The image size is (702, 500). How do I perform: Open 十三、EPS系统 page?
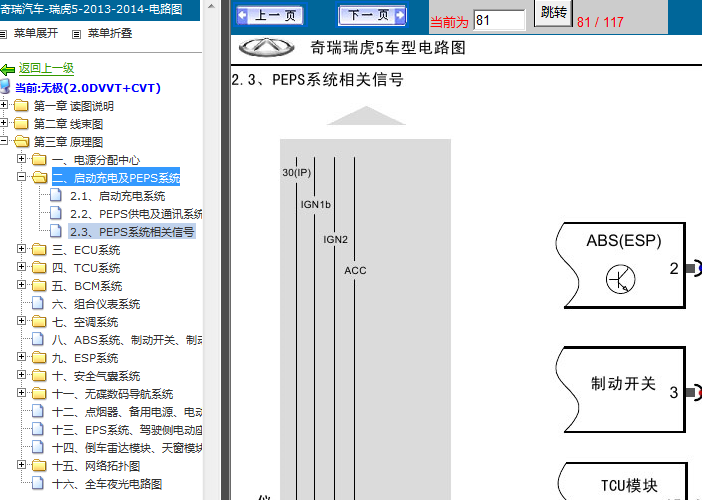point(127,430)
